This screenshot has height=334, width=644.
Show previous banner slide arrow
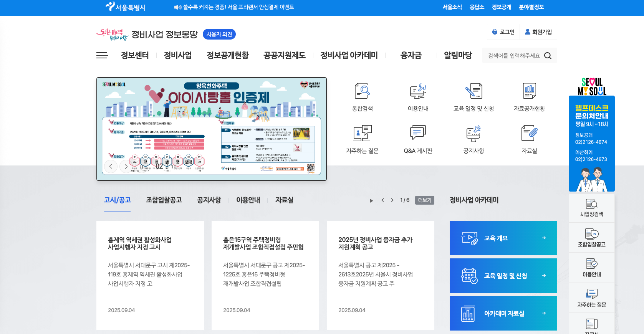click(111, 166)
